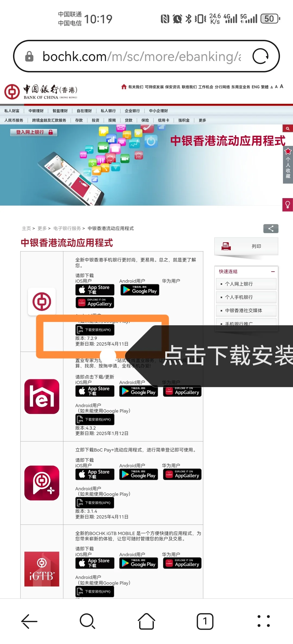Open the 信用卡 menu
This screenshot has width=293, height=644.
pyautogui.click(x=164, y=120)
